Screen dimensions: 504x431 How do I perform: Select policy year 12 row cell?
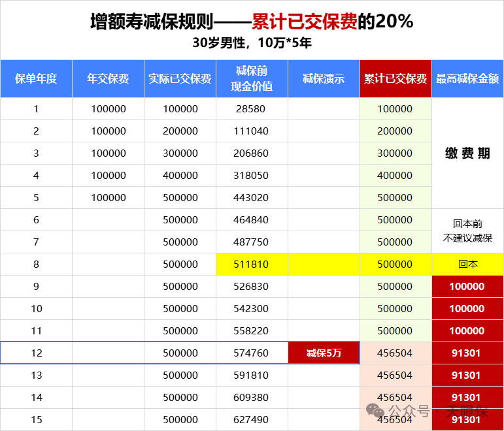click(x=36, y=353)
